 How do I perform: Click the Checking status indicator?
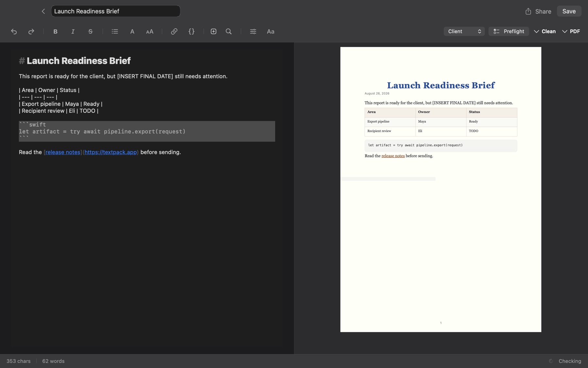(x=565, y=361)
